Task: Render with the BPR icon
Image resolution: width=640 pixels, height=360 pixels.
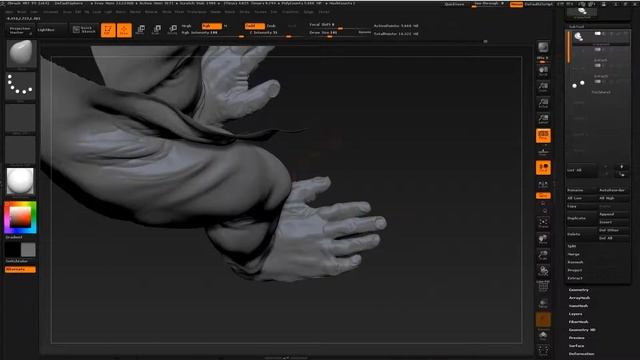Action: click(x=543, y=48)
